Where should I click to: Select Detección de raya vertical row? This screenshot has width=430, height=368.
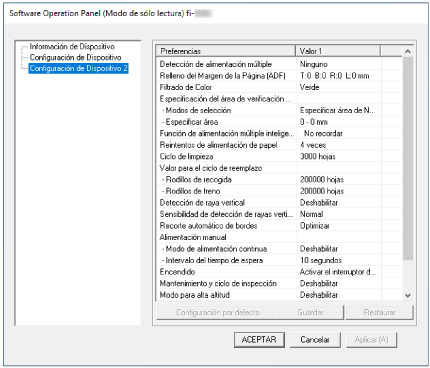(x=279, y=203)
